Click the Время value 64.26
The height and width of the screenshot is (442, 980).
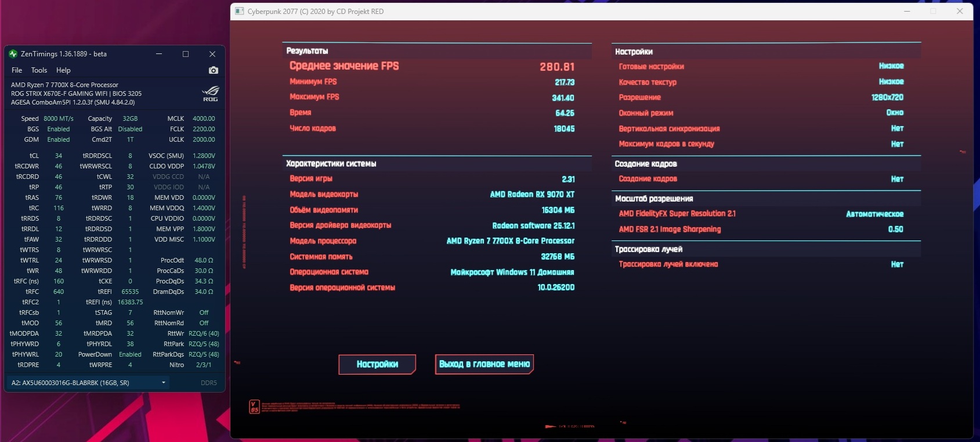coord(565,113)
